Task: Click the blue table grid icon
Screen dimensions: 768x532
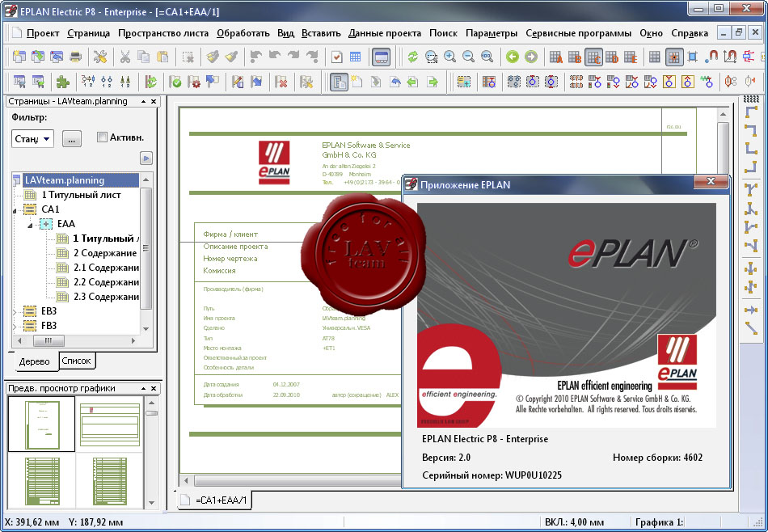Action: coord(356,57)
